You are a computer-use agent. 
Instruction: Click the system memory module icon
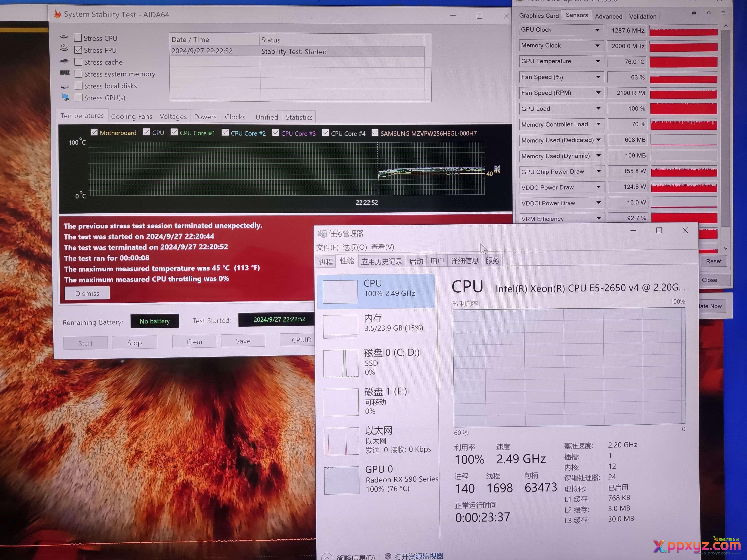click(64, 73)
